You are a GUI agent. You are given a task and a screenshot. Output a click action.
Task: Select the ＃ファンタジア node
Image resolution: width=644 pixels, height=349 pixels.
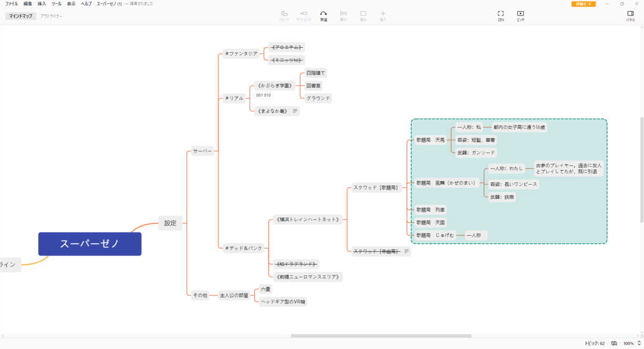pyautogui.click(x=241, y=54)
